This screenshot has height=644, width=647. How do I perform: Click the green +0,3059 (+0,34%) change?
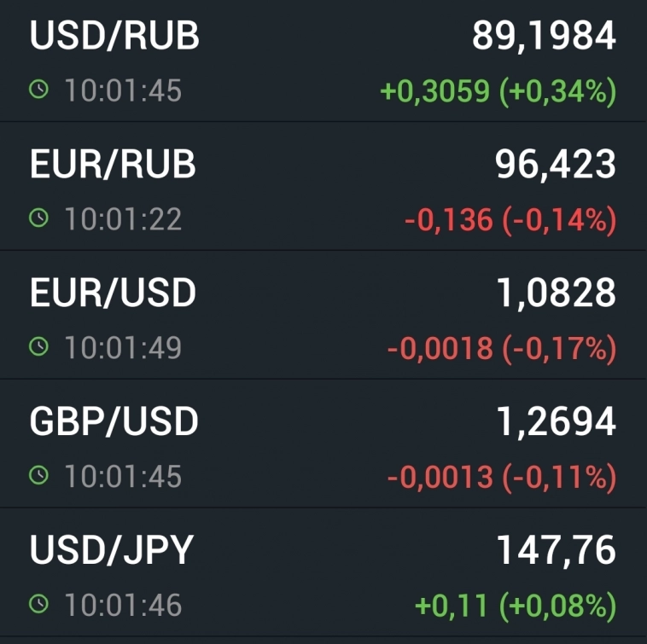[498, 91]
